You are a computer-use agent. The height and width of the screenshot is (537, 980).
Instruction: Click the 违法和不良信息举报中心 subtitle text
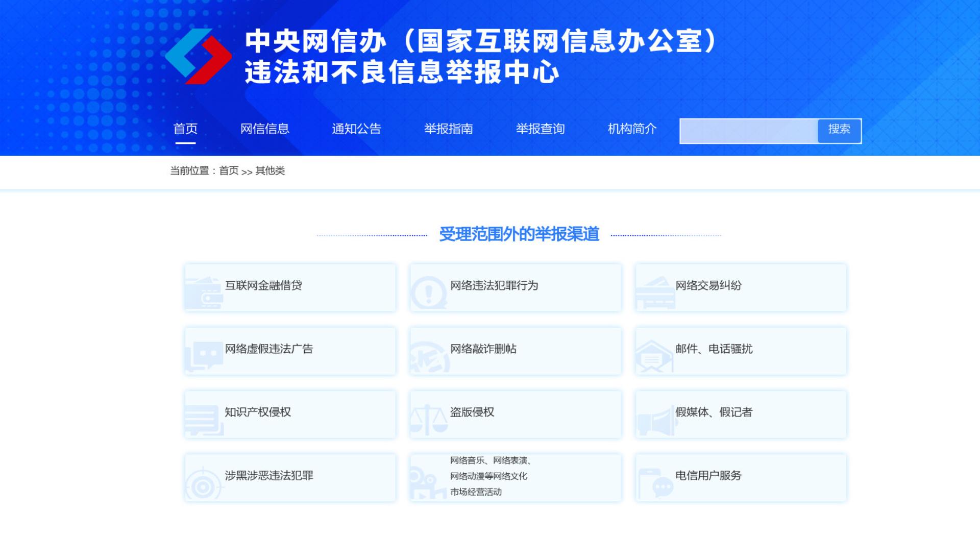(x=402, y=72)
